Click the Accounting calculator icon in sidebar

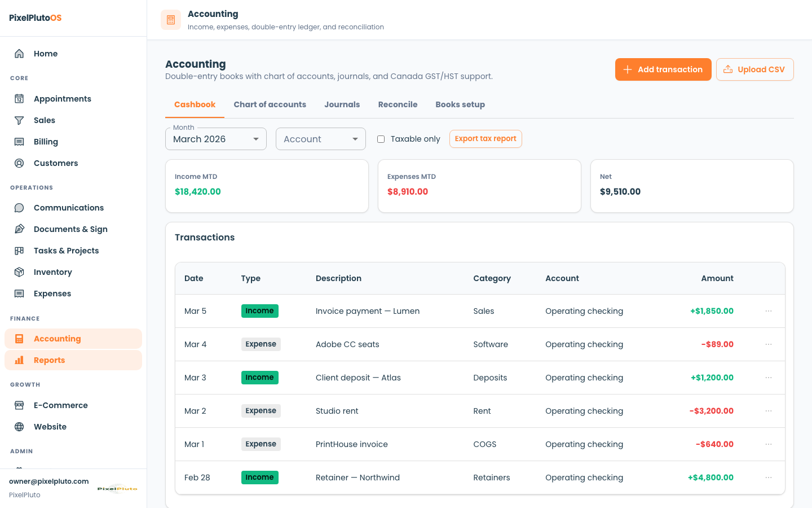pos(19,339)
